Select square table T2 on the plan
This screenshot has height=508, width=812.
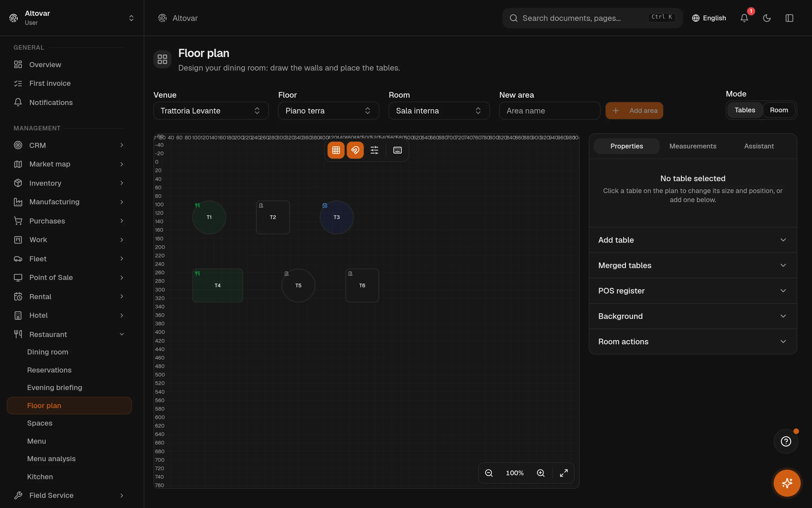[x=273, y=217]
